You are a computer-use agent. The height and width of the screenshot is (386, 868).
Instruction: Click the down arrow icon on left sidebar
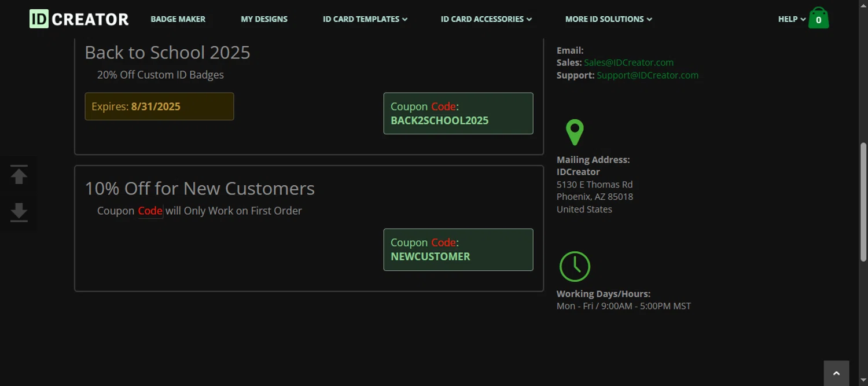pos(19,212)
